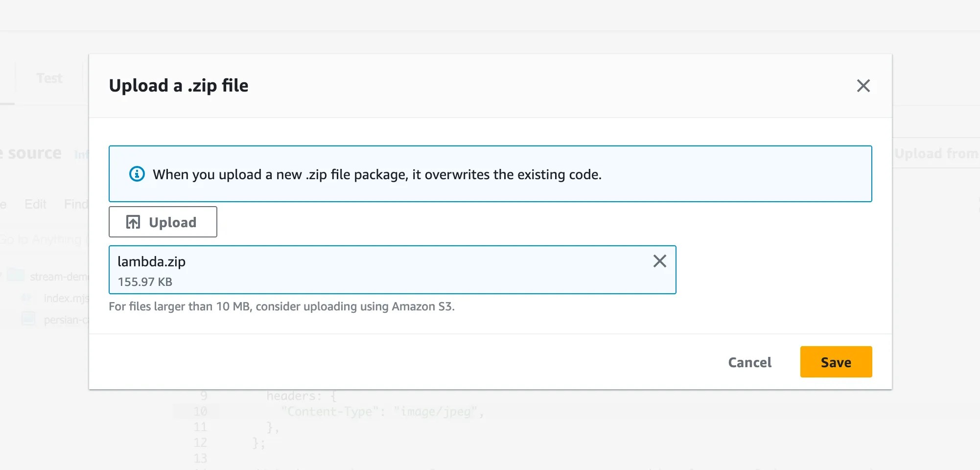Click the Info link beside Code source
This screenshot has width=980, height=470.
pyautogui.click(x=81, y=155)
